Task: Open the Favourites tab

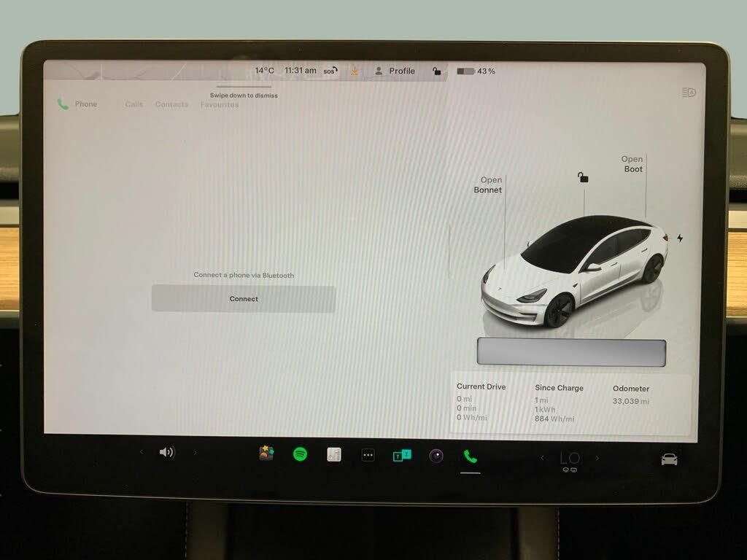Action: (219, 104)
